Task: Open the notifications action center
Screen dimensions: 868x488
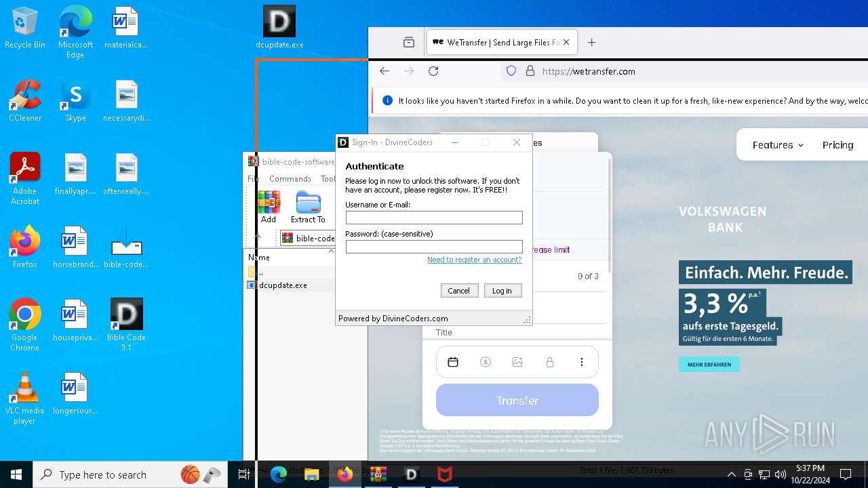Action: point(846,474)
